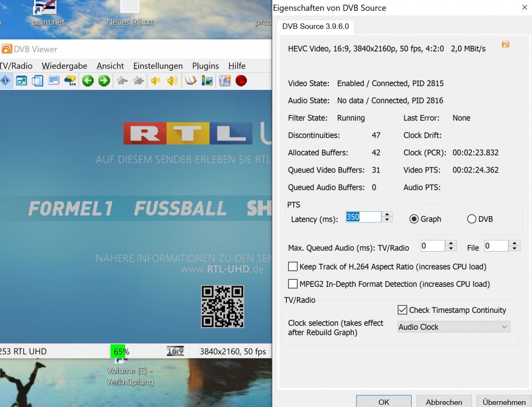Open the TV/Radio menu
Screen dimensions: 532x407
tap(16, 66)
